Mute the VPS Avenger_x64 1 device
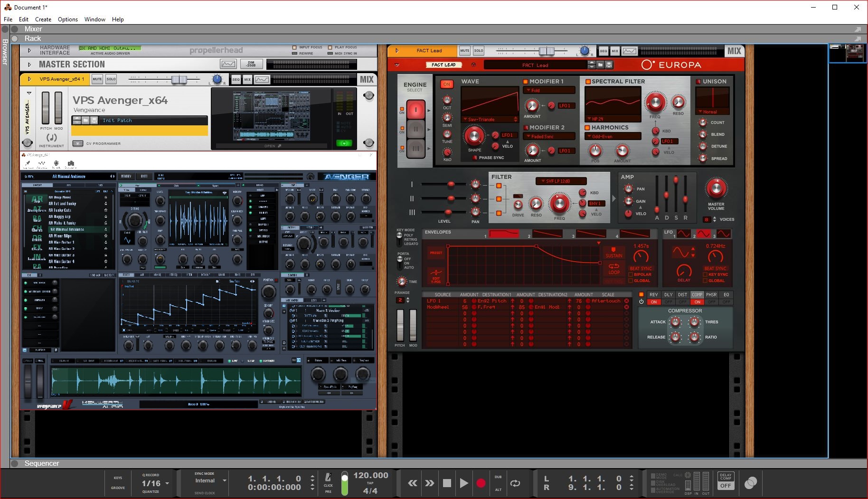This screenshot has height=499, width=868. pyautogui.click(x=97, y=79)
